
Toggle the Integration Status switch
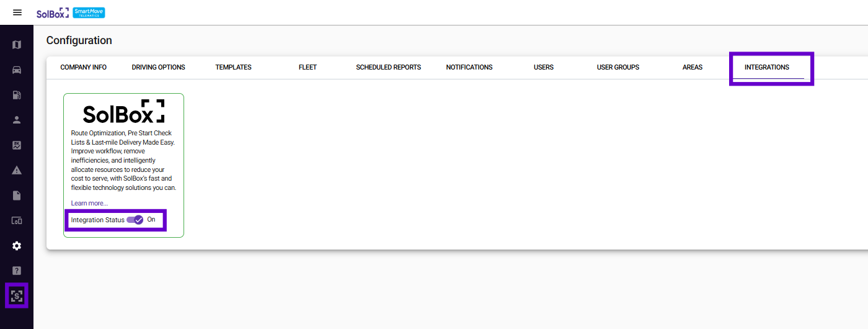point(135,220)
